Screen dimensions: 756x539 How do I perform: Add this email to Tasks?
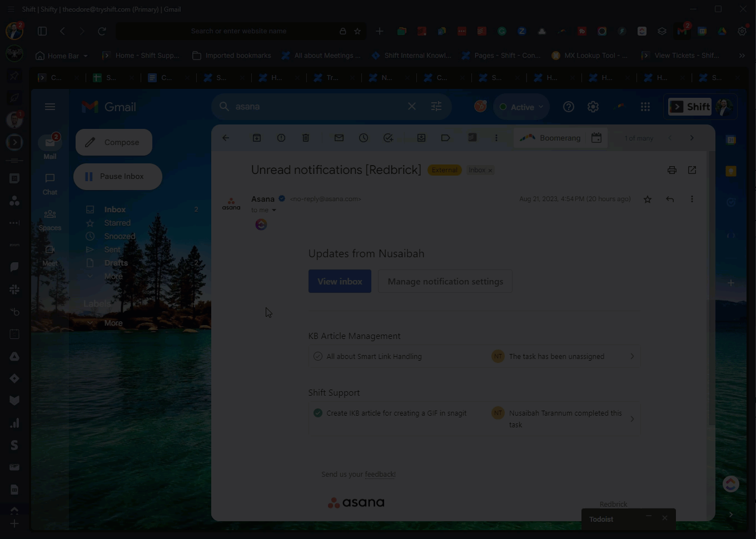coord(388,138)
